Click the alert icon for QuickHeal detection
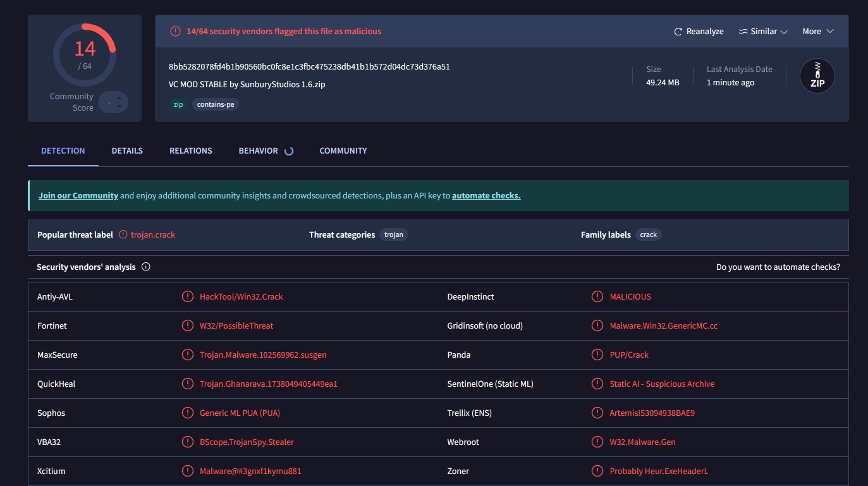This screenshot has width=868, height=486. coord(188,384)
